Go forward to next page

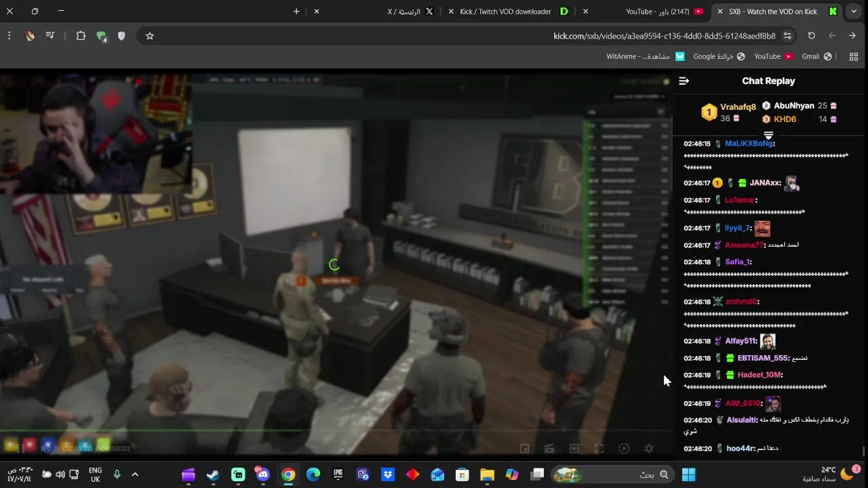point(832,36)
